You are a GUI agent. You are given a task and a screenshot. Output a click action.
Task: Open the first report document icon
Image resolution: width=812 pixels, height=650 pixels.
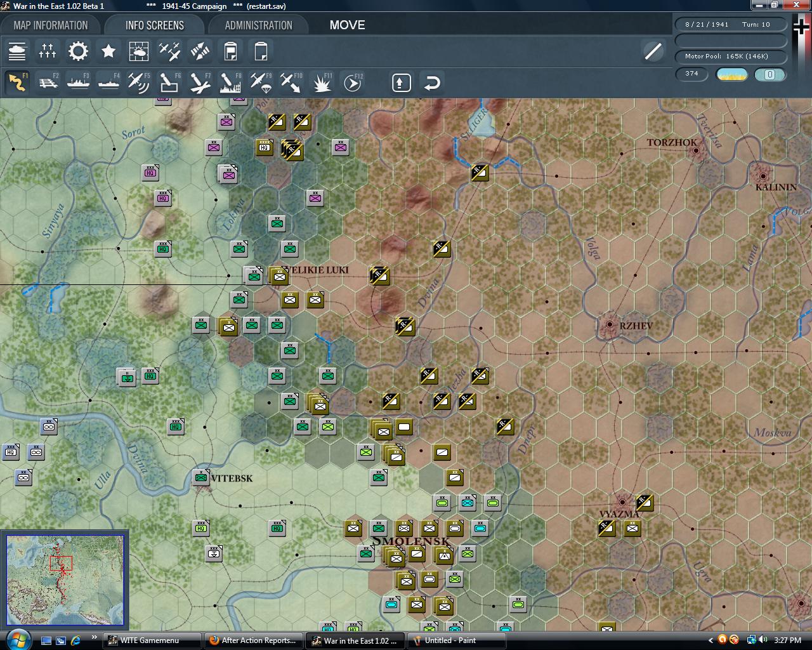tap(230, 51)
